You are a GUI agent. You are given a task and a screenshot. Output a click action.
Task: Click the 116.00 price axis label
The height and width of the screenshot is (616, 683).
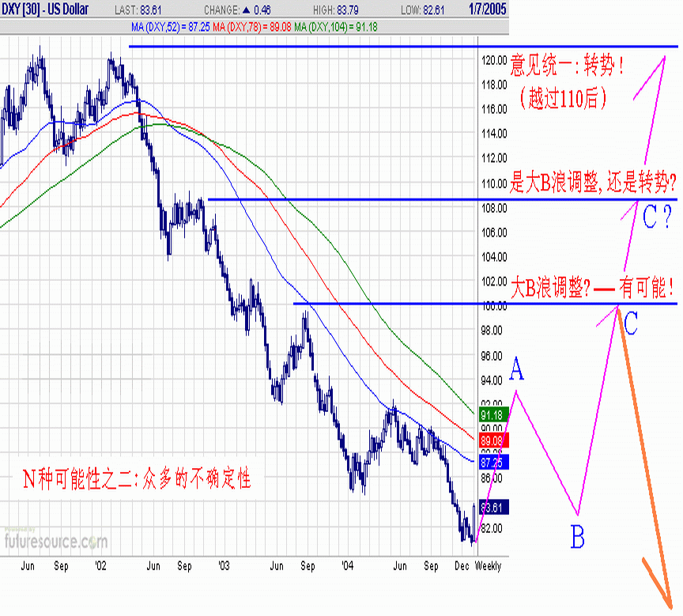tap(494, 109)
